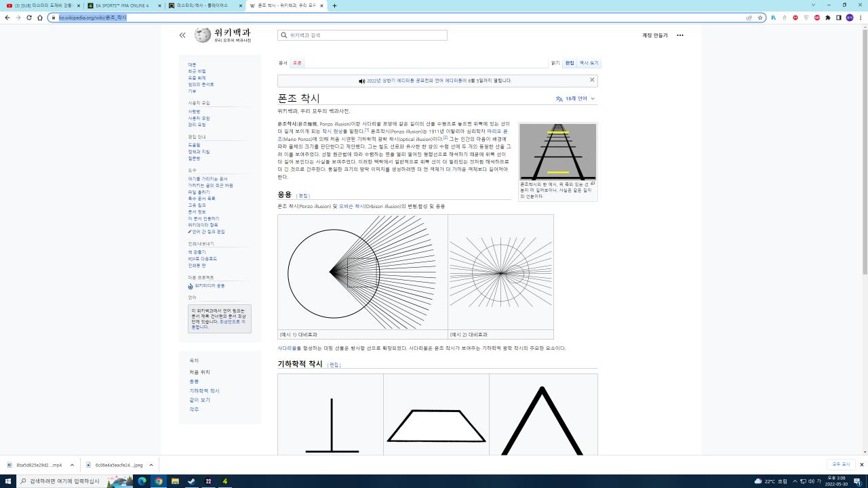Expand options for downloaded mp4 file

click(72, 465)
